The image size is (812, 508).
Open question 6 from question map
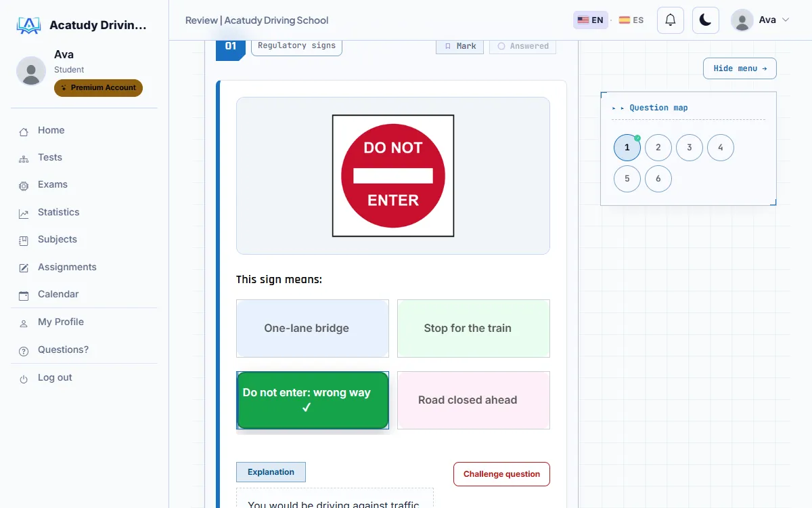point(658,179)
